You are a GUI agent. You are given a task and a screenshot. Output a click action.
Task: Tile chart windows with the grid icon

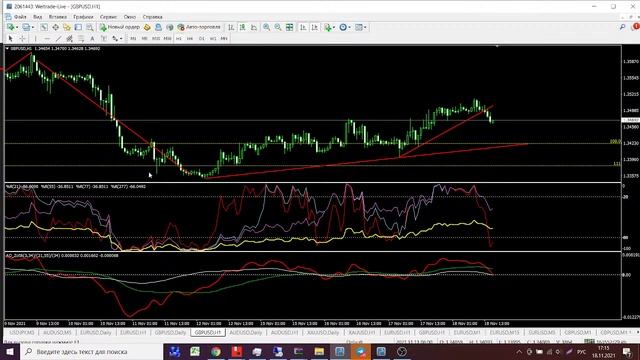click(x=289, y=27)
